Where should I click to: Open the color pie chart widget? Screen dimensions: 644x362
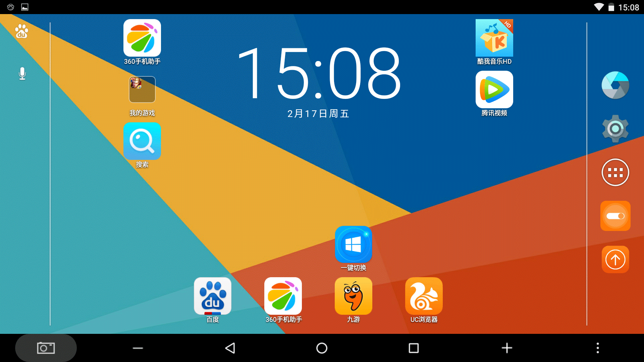coord(615,85)
